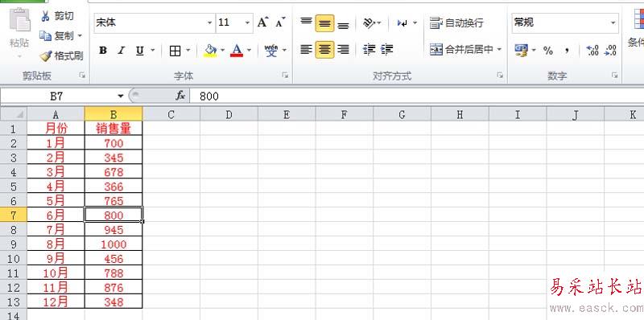Open the Copy dropdown arrow

coord(80,36)
